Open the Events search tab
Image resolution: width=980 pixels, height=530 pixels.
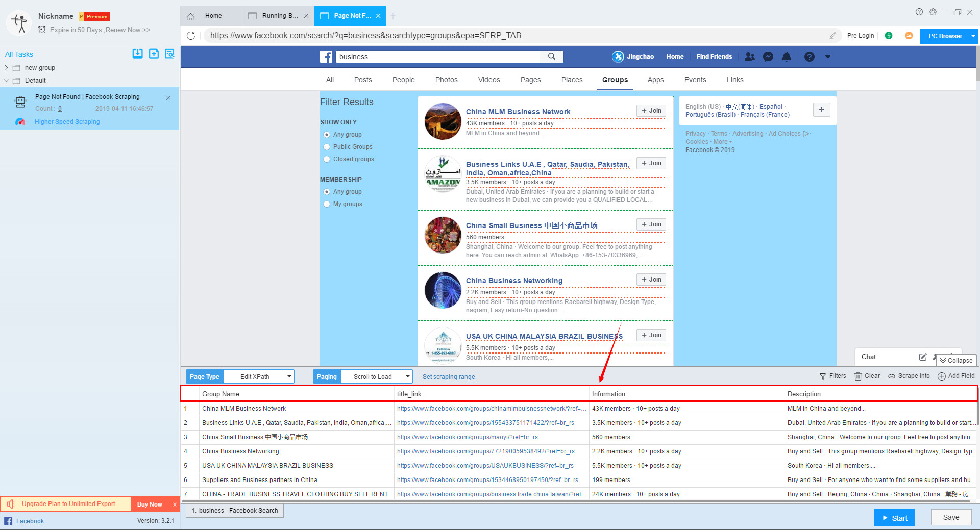click(695, 80)
